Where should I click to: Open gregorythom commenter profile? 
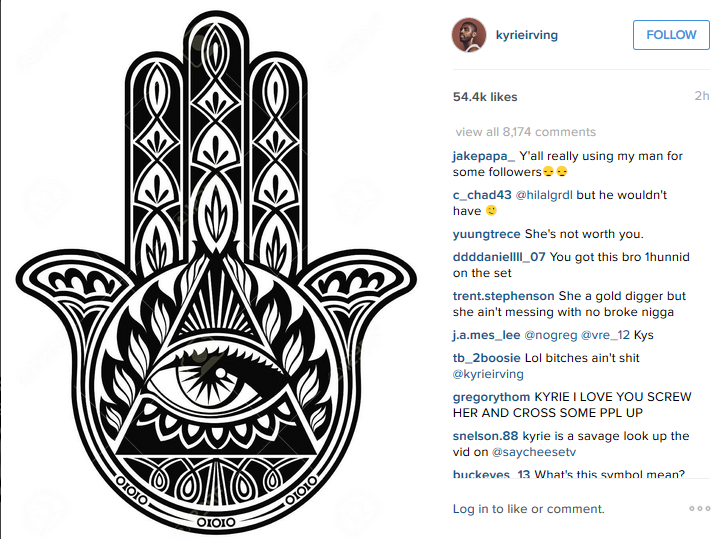(x=492, y=397)
